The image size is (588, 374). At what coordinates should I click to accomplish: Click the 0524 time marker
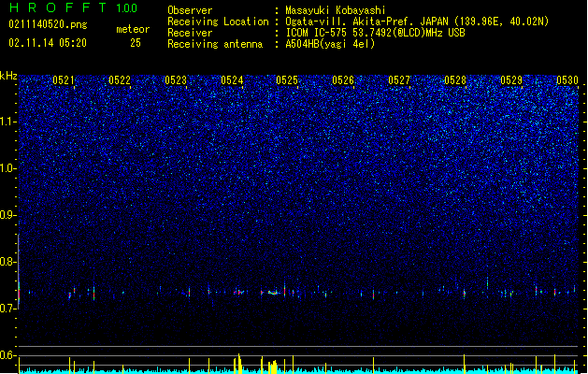232,80
